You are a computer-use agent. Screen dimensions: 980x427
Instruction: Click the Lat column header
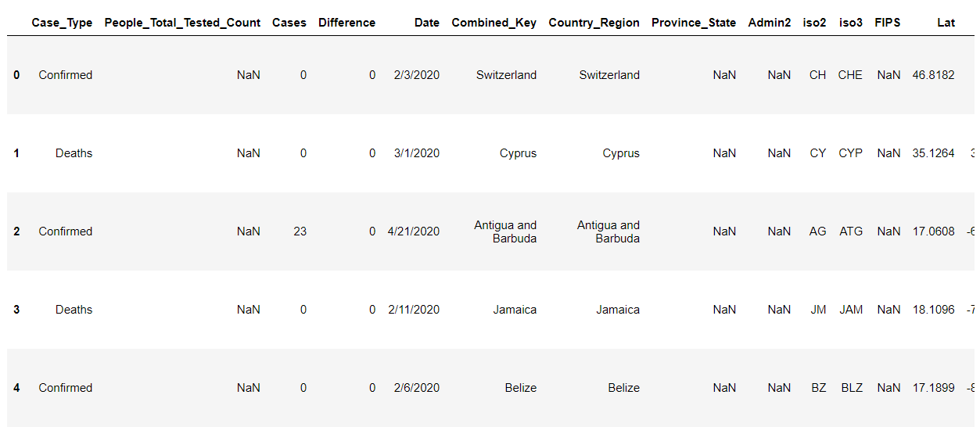pyautogui.click(x=946, y=23)
